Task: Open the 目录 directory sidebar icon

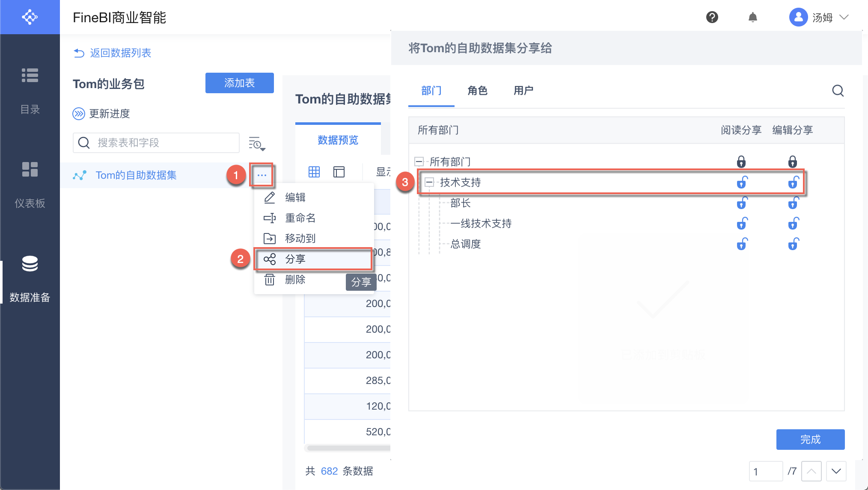Action: 30,75
